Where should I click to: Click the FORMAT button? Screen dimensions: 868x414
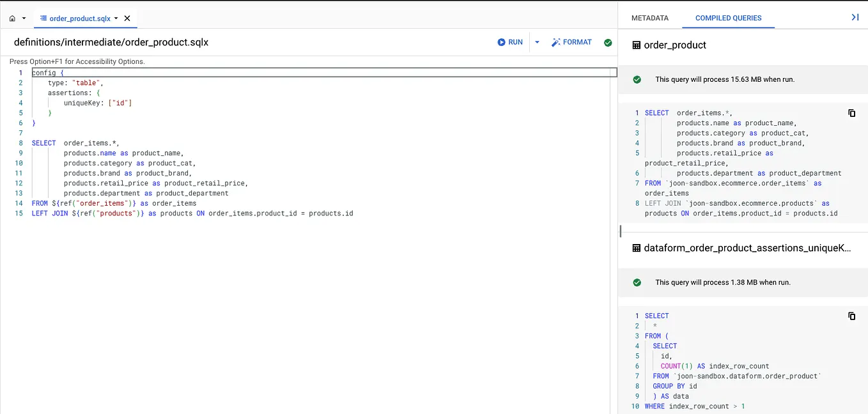click(571, 42)
